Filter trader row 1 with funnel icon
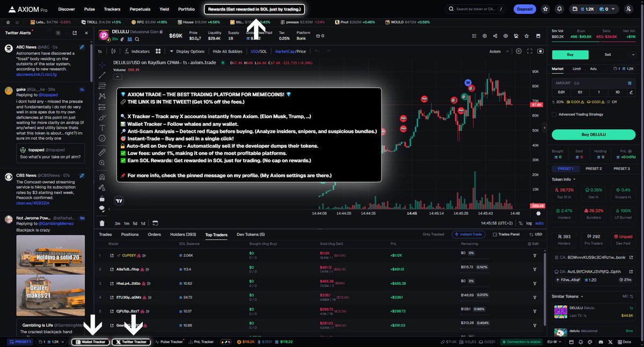 (535, 255)
